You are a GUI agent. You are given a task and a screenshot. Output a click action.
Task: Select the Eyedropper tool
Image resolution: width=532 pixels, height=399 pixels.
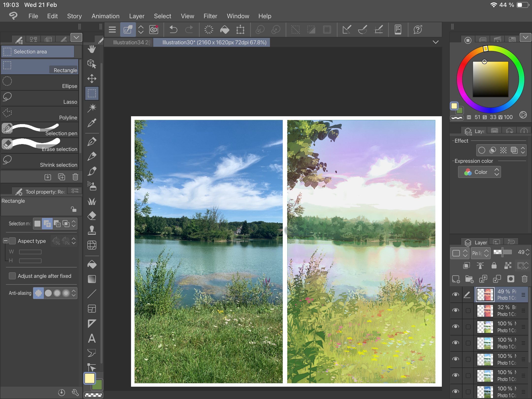(x=92, y=123)
